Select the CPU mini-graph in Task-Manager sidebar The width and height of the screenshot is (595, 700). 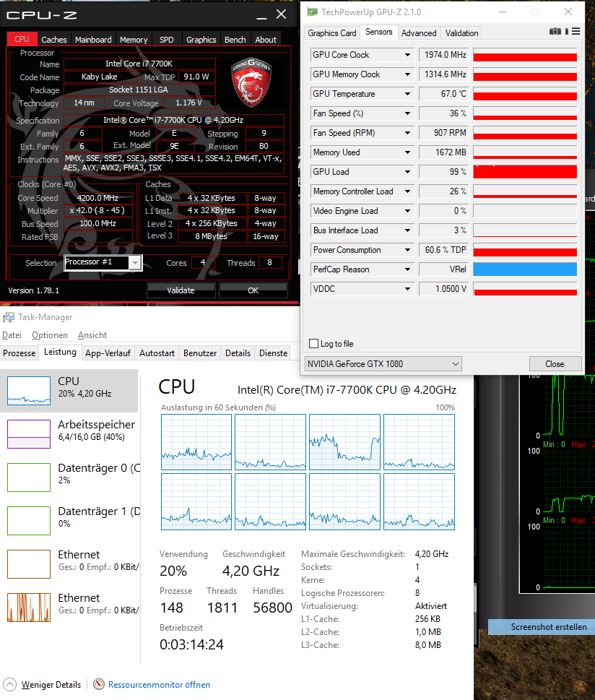click(x=29, y=391)
